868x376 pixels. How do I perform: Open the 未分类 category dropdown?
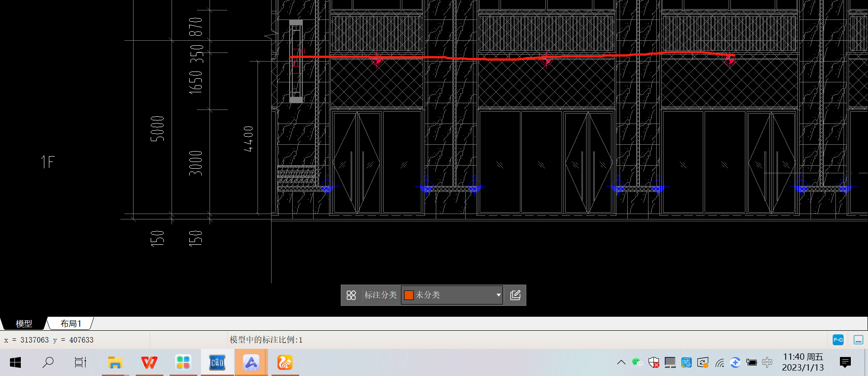452,295
